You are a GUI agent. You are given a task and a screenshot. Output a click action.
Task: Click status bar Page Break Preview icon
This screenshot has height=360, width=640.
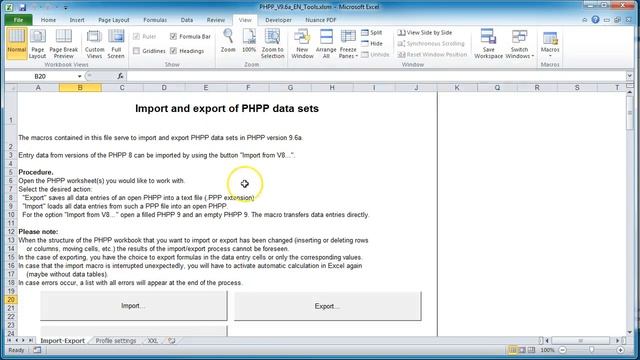[x=531, y=350]
